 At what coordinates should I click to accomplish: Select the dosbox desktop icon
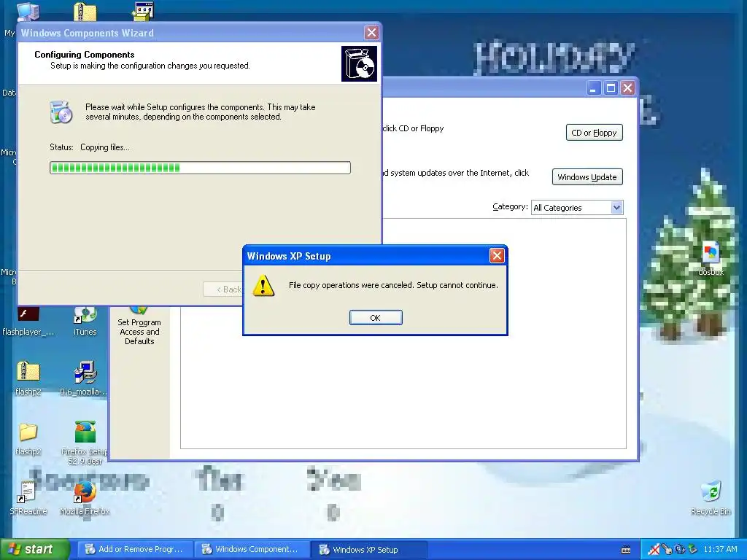[711, 259]
